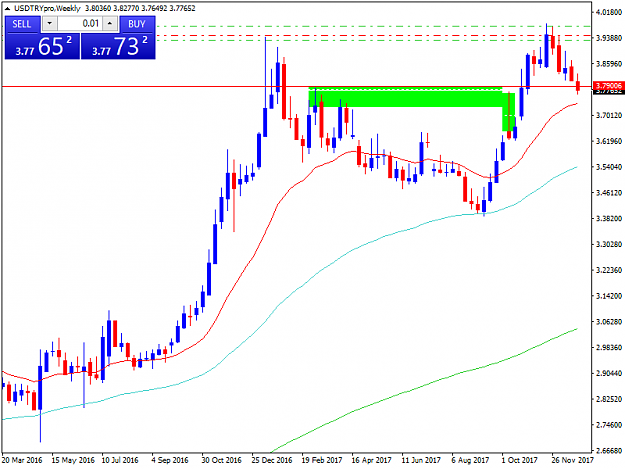Viewport: 625px width, 469px height.
Task: Click the 3.38200 price scale label
Action: point(609,218)
